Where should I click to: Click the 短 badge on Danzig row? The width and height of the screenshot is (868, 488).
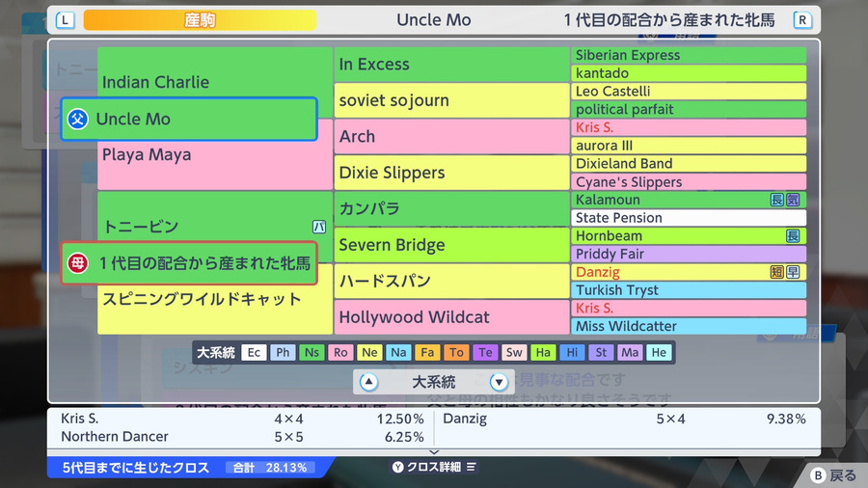(777, 272)
